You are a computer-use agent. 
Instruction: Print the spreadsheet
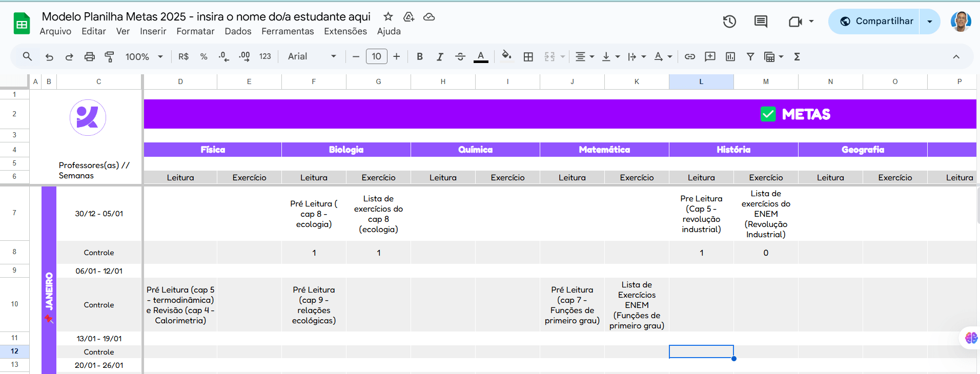(90, 56)
